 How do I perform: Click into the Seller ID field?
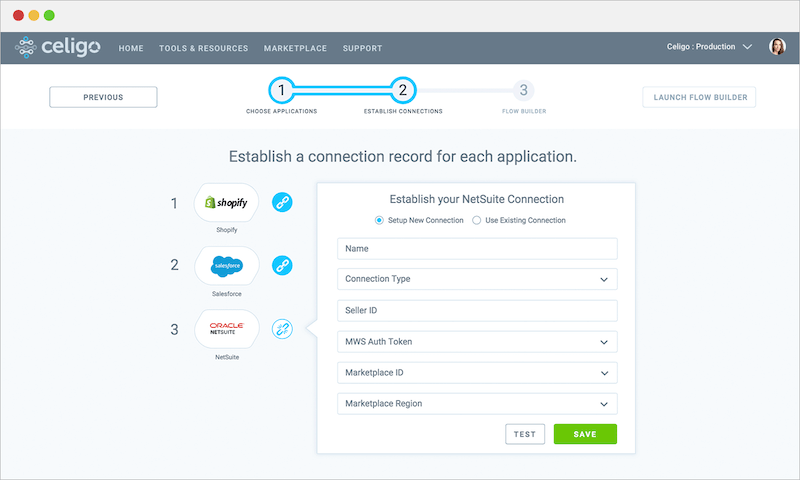[477, 311]
